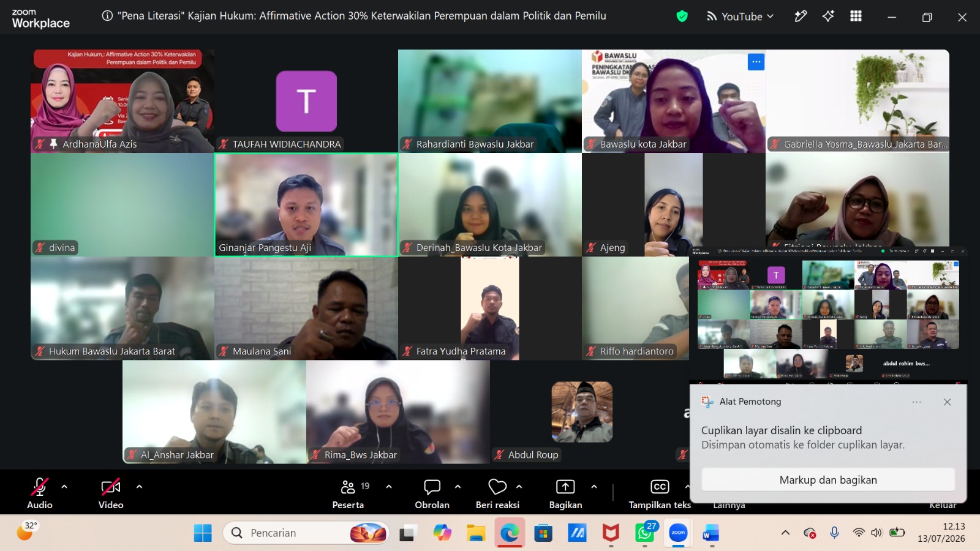Click the Pencarian taskbar search box
This screenshot has height=551, width=980.
[x=306, y=533]
